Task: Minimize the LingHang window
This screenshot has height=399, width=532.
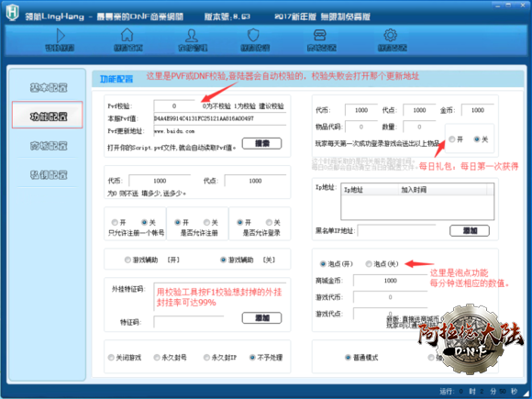Action: (x=498, y=6)
